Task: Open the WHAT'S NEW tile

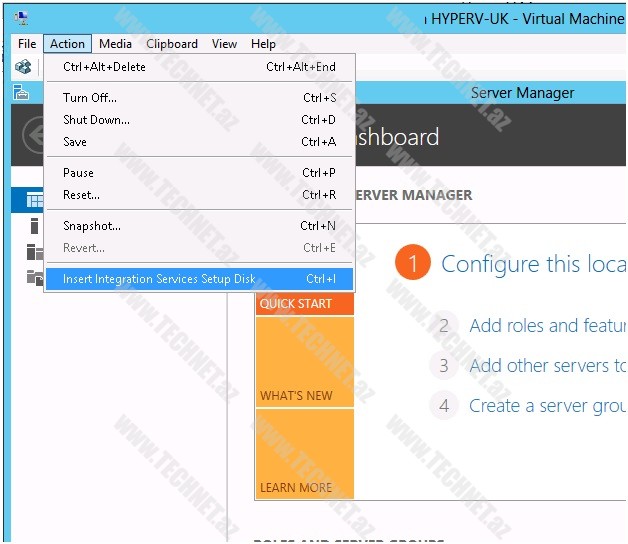Action: click(x=304, y=362)
